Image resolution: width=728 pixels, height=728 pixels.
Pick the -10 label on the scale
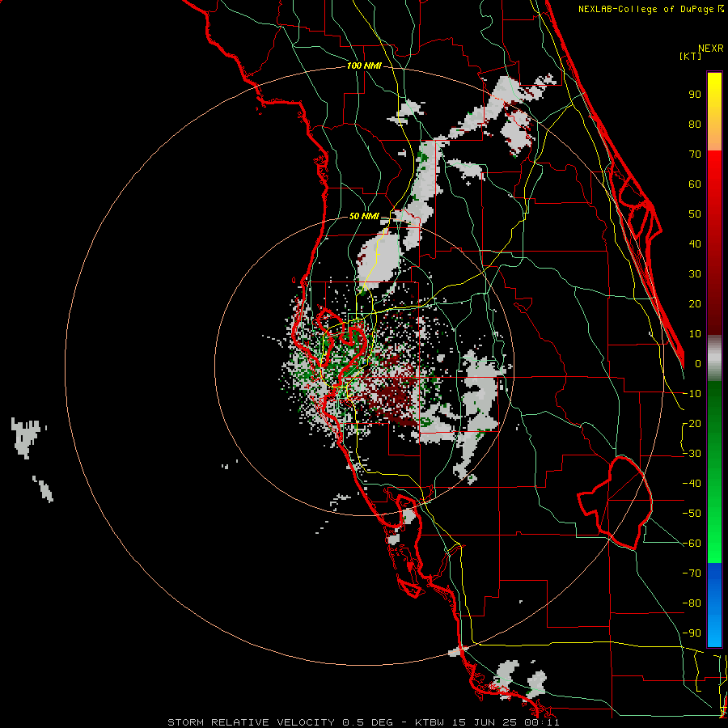692,394
